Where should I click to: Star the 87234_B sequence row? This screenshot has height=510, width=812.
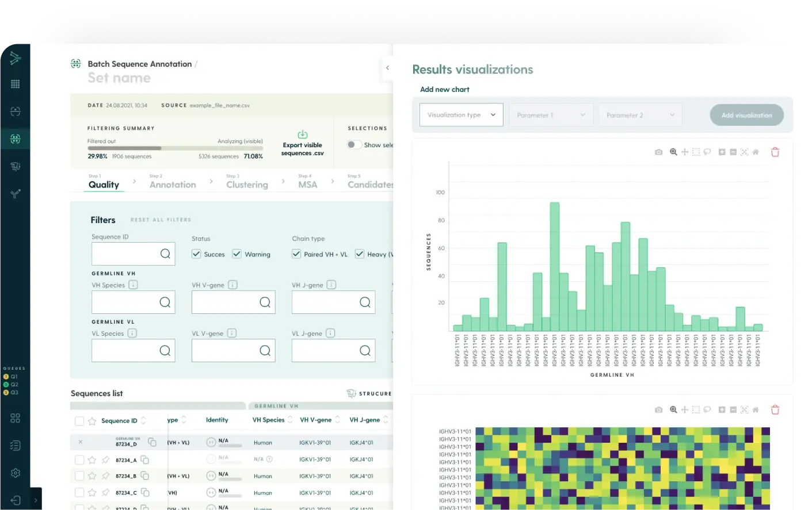click(92, 476)
